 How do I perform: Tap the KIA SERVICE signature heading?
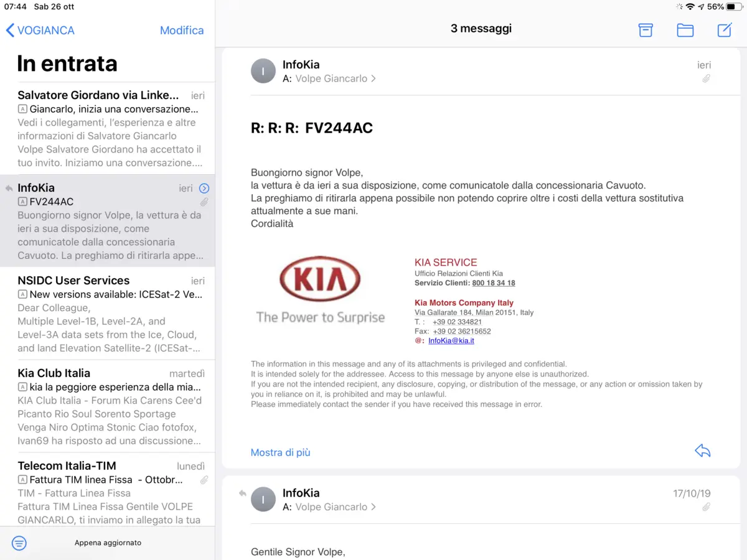(446, 263)
